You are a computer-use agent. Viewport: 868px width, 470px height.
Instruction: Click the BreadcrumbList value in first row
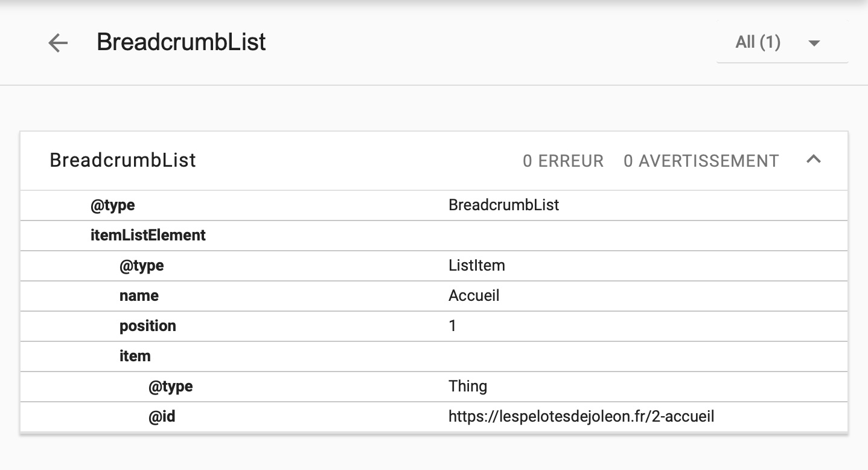[x=503, y=205]
